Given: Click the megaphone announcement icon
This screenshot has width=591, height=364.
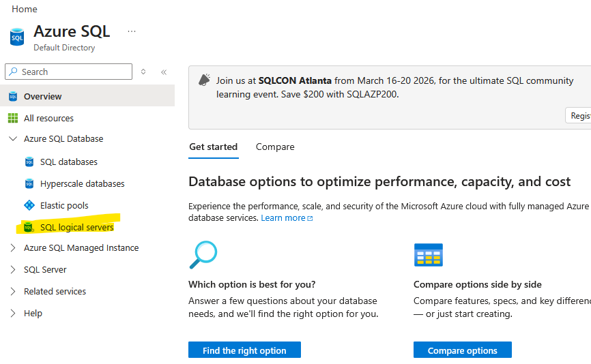Looking at the screenshot, I should point(204,80).
